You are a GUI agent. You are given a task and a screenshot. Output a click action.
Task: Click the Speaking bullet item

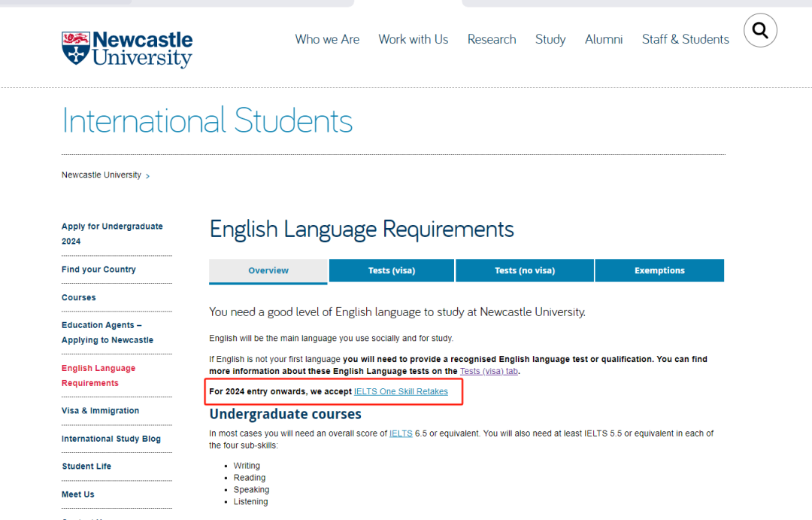point(251,489)
